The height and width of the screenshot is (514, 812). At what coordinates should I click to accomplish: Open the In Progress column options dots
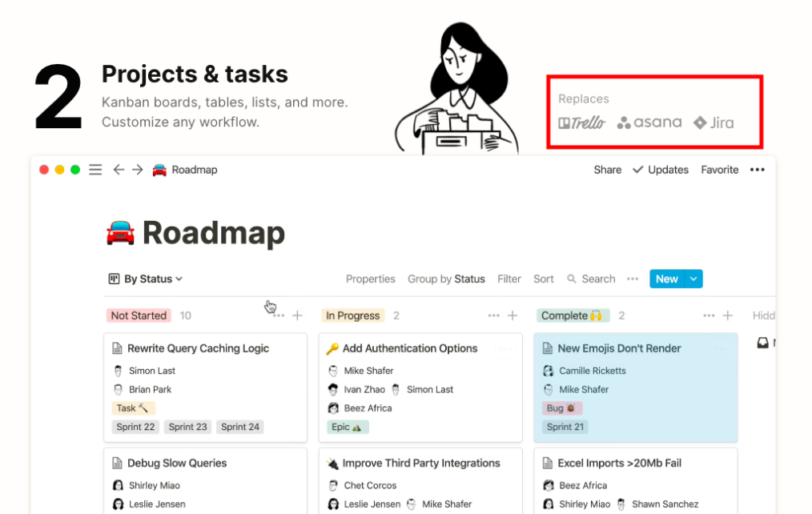coord(493,315)
